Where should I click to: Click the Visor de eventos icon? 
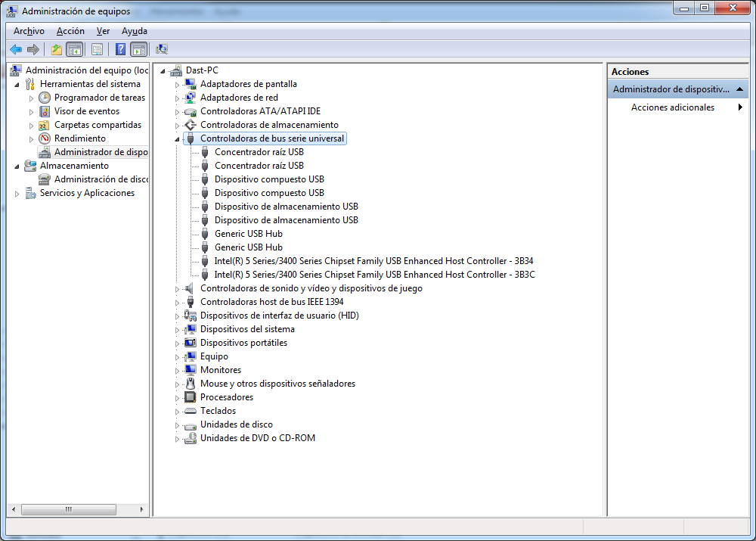click(x=45, y=111)
